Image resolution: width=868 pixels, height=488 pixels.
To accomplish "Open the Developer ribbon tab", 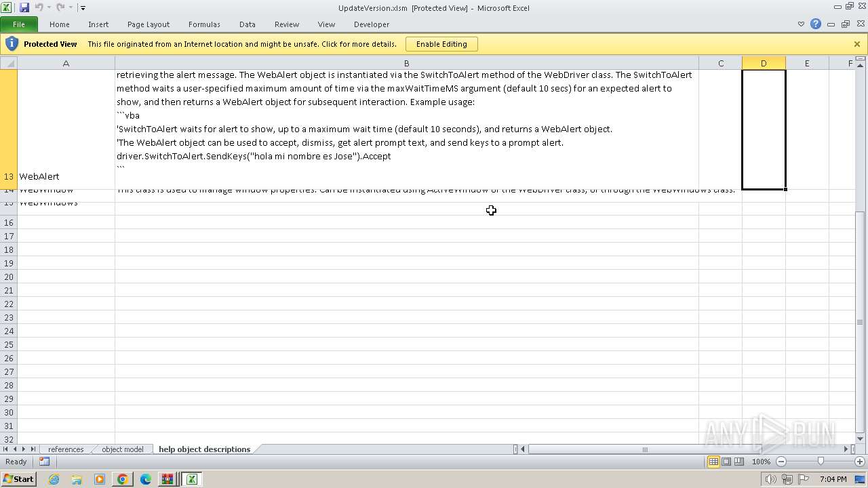I will (372, 24).
